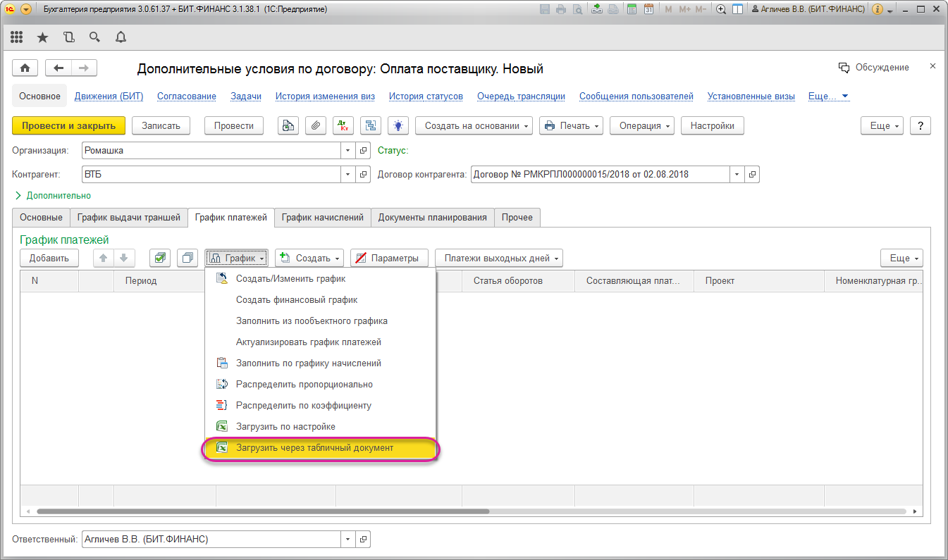Click the Записать button
The image size is (948, 560).
click(x=161, y=125)
